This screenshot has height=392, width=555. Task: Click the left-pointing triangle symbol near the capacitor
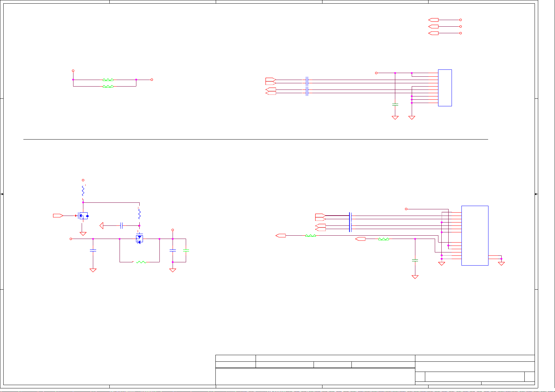tap(102, 226)
